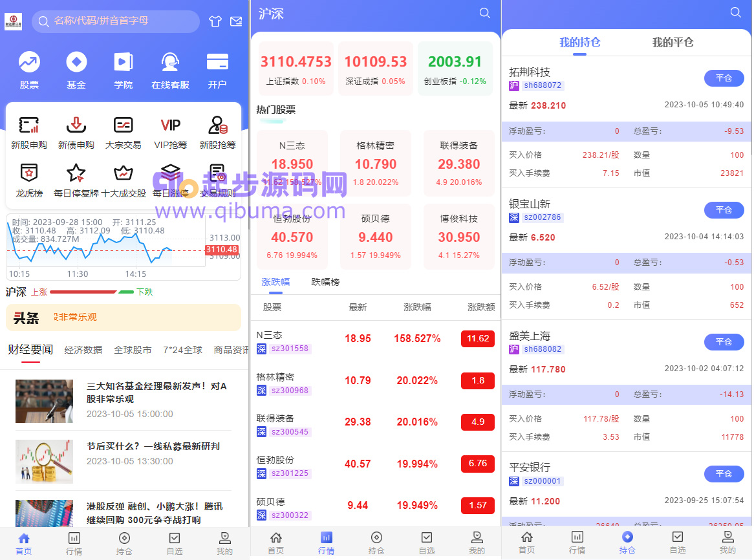Image resolution: width=754 pixels, height=560 pixels.
Task: Click 平仓 button for 盛美上海
Action: pos(724,342)
